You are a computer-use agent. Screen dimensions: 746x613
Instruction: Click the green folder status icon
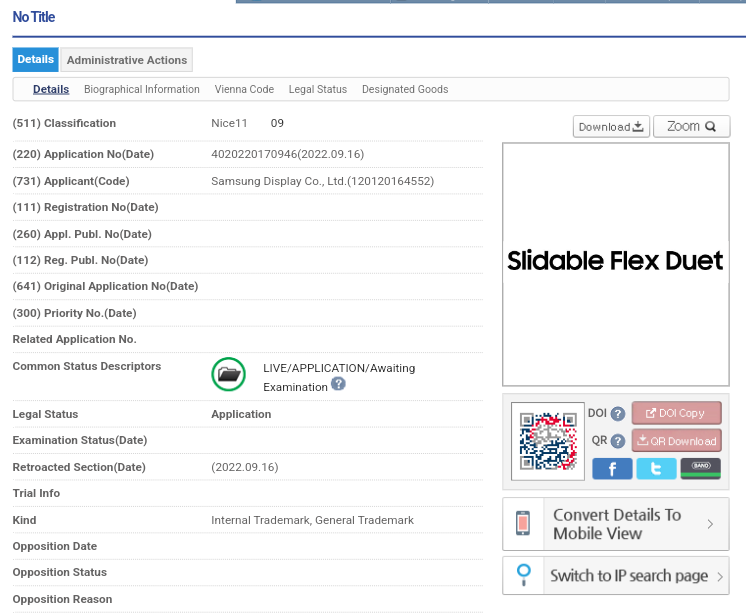228,374
